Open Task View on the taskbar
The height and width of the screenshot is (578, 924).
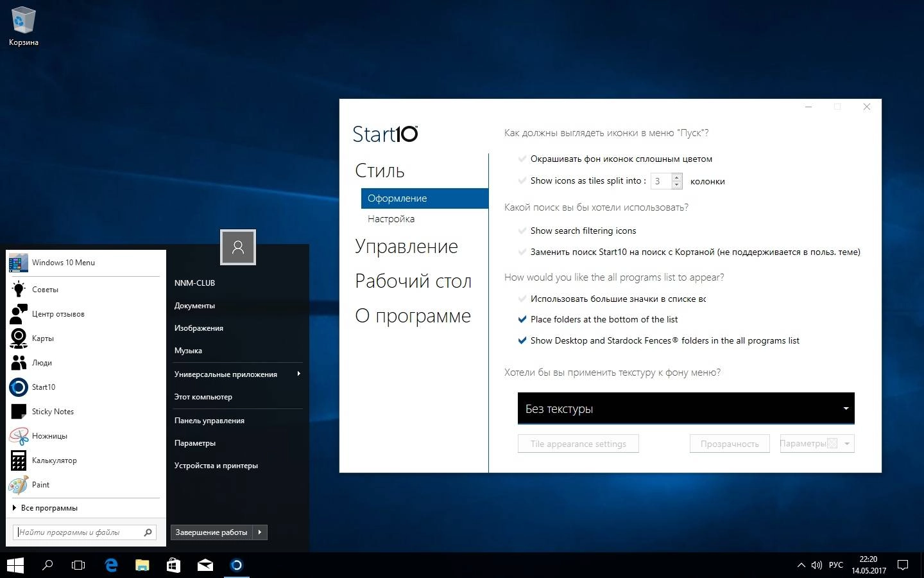78,565
